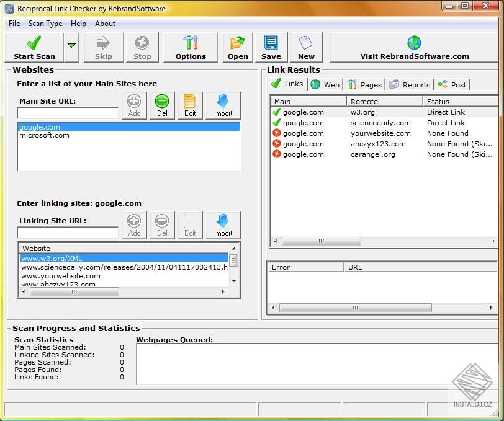Screen dimensions: 504x421
Task: Select the carangel.org result row
Action: 384,154
